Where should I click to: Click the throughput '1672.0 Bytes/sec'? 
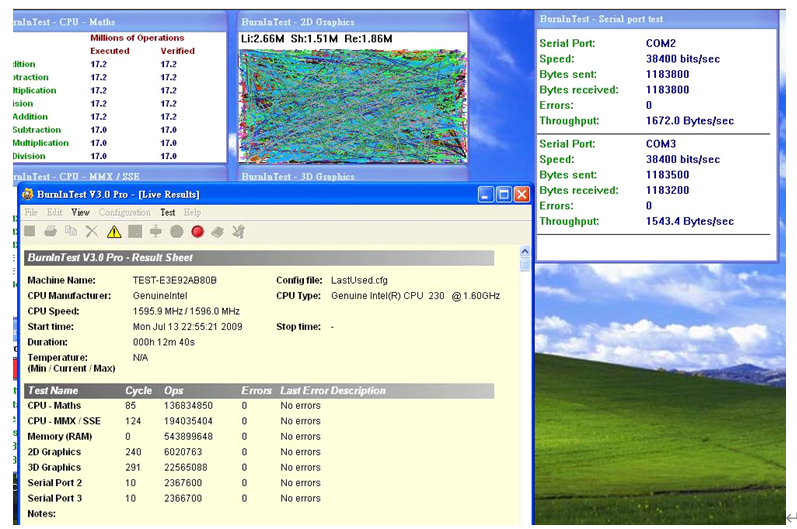coord(690,121)
